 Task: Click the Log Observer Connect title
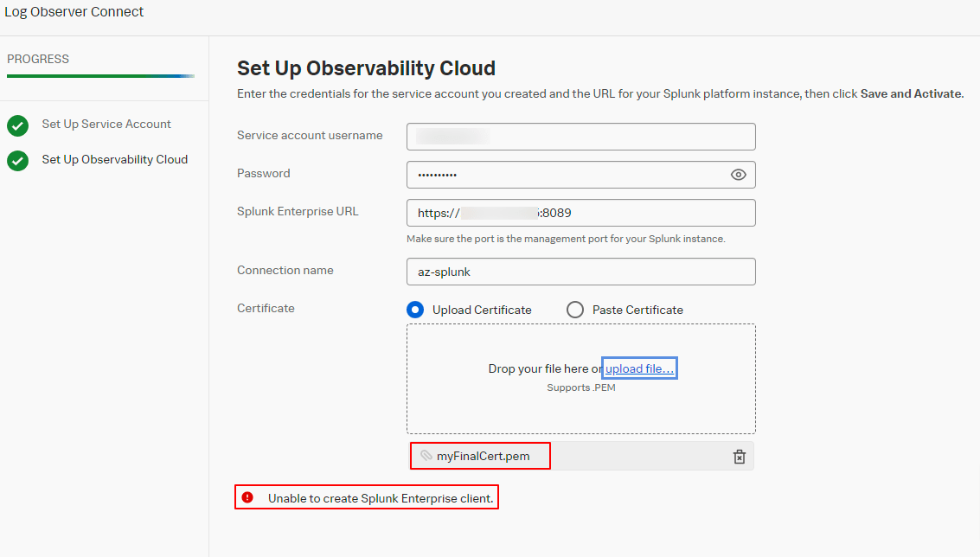pos(74,12)
